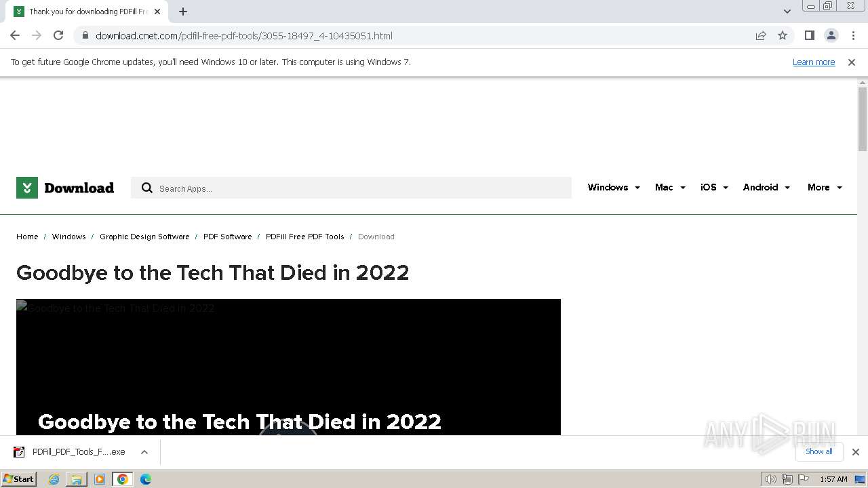
Task: Open a new browser tab
Action: tap(183, 12)
